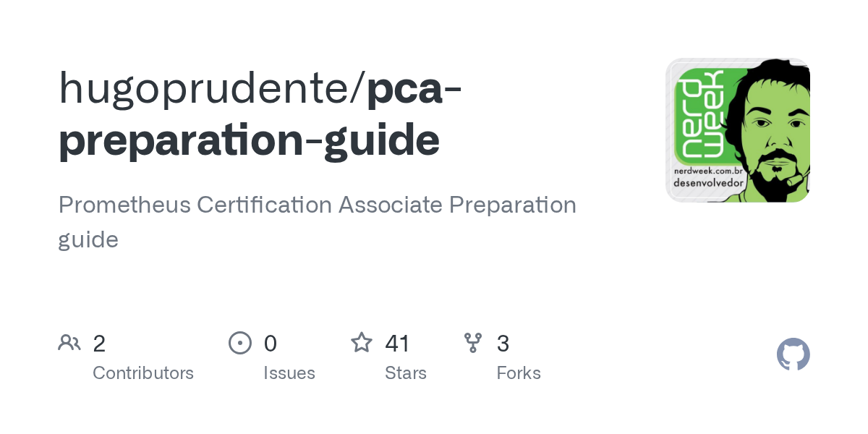Open the GitHub Octocat logo
The image size is (868, 434).
(793, 354)
